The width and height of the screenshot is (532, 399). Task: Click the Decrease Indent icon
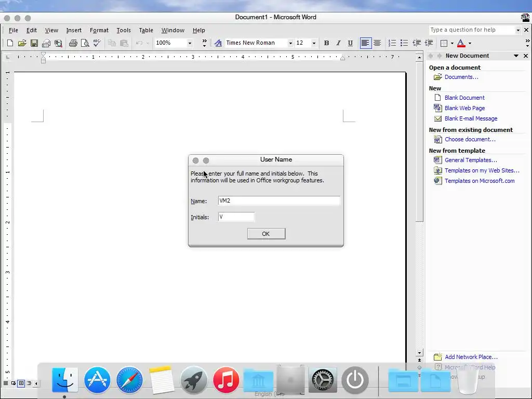tap(417, 43)
